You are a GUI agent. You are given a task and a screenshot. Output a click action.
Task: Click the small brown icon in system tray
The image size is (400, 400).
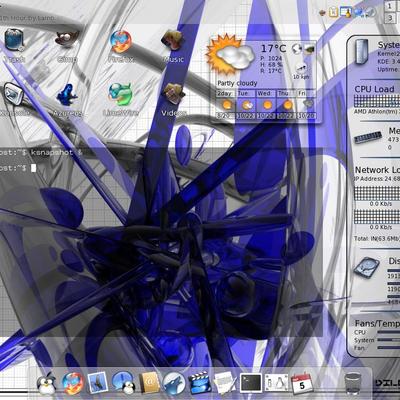[x=322, y=13]
